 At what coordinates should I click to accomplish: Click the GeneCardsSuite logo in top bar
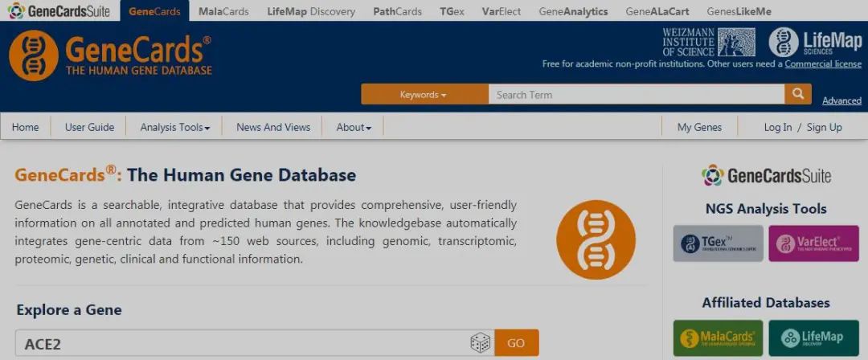coord(59,10)
